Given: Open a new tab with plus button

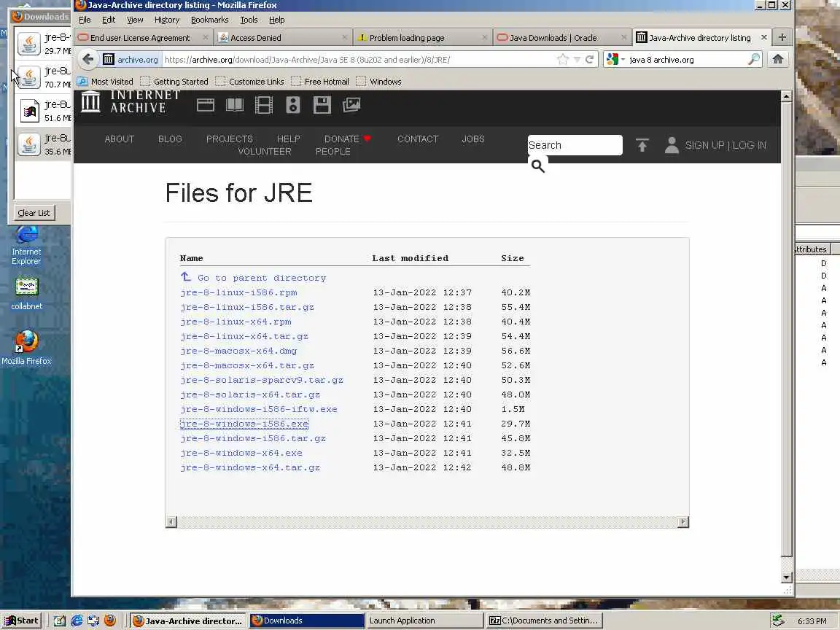Looking at the screenshot, I should (x=782, y=37).
